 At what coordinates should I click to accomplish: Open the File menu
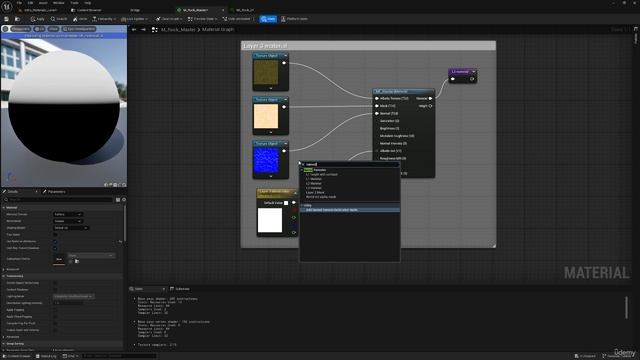click(19, 3)
